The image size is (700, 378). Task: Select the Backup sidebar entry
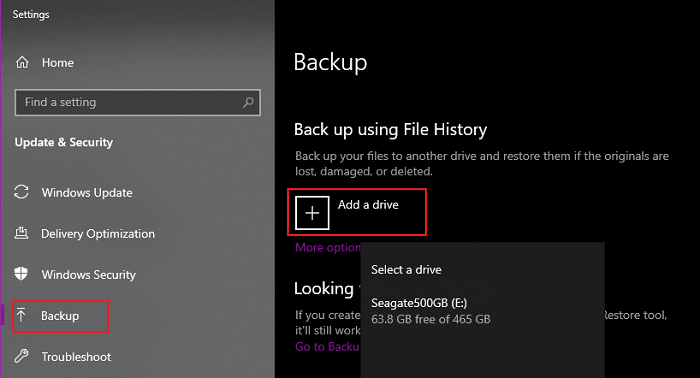click(60, 316)
